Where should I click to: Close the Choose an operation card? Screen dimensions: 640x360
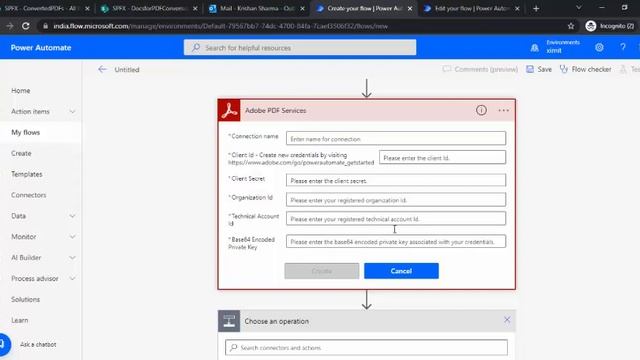click(507, 320)
